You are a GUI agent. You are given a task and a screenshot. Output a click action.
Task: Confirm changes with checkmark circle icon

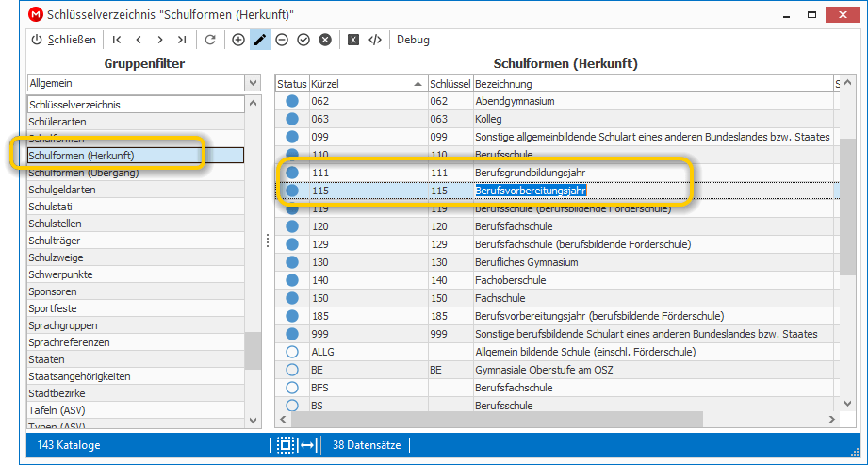coord(303,40)
